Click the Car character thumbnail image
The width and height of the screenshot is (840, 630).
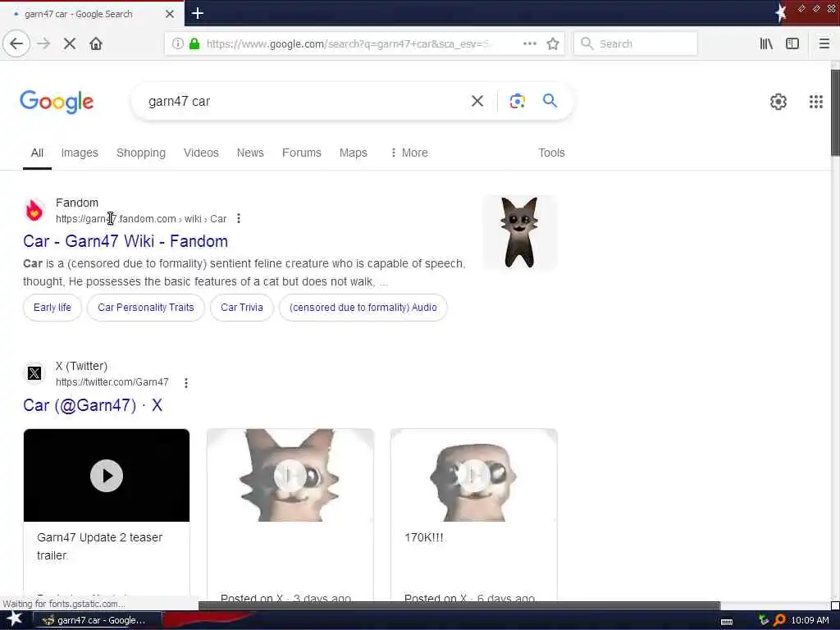[x=519, y=232]
